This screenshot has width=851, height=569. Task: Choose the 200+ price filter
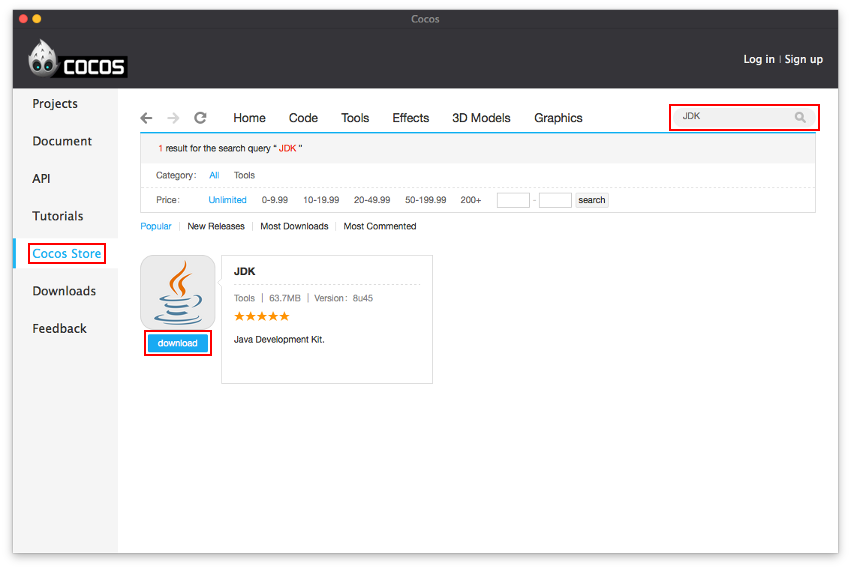coord(471,200)
